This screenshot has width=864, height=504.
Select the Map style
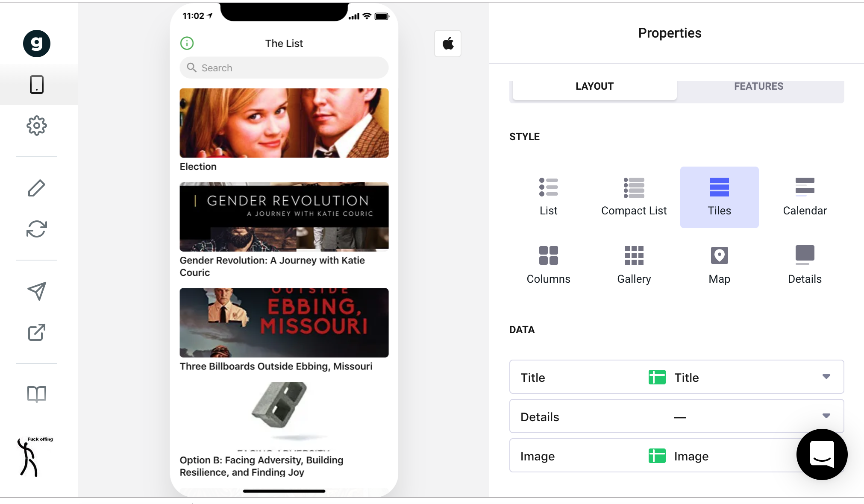(719, 265)
